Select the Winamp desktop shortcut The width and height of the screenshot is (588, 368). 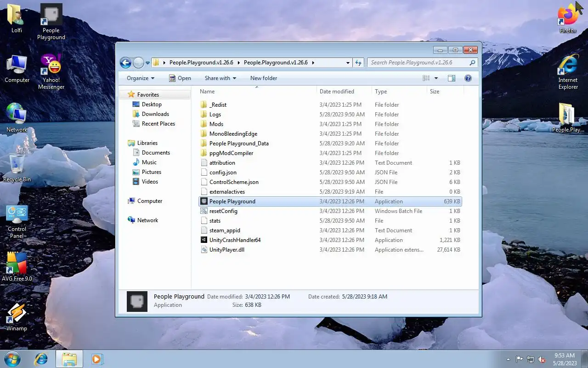click(17, 317)
